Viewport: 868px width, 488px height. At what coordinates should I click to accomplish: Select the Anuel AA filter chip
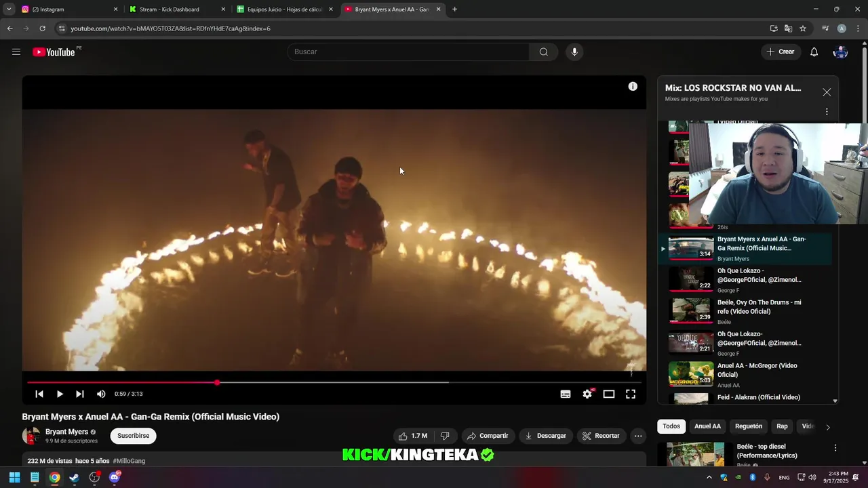click(707, 426)
